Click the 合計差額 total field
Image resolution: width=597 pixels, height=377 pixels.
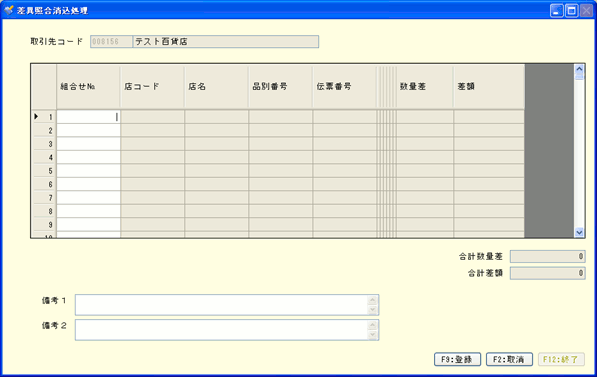tap(548, 273)
